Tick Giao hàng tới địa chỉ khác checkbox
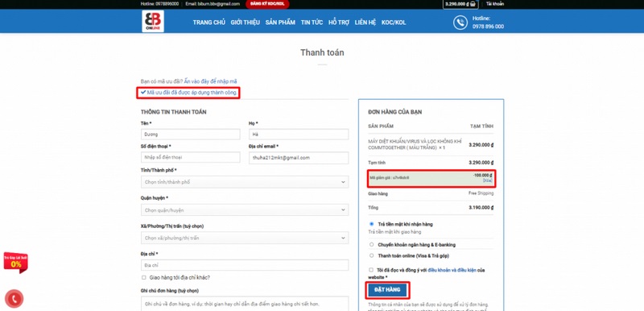The width and height of the screenshot is (644, 311). click(144, 277)
